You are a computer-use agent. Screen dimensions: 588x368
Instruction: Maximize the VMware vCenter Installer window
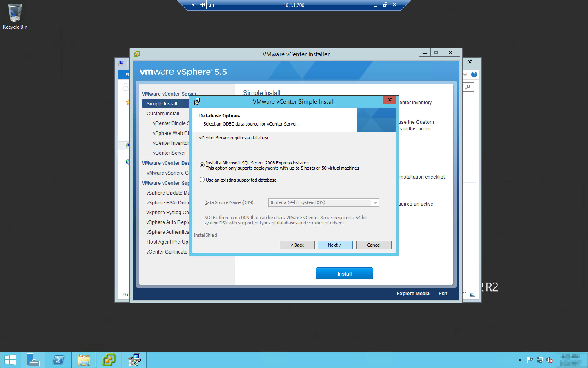(436, 53)
